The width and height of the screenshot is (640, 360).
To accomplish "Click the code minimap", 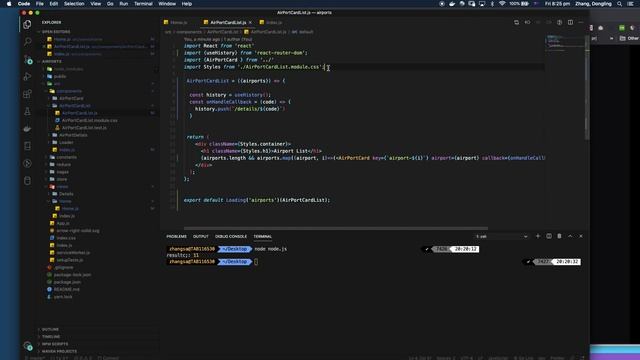I will 565,44.
